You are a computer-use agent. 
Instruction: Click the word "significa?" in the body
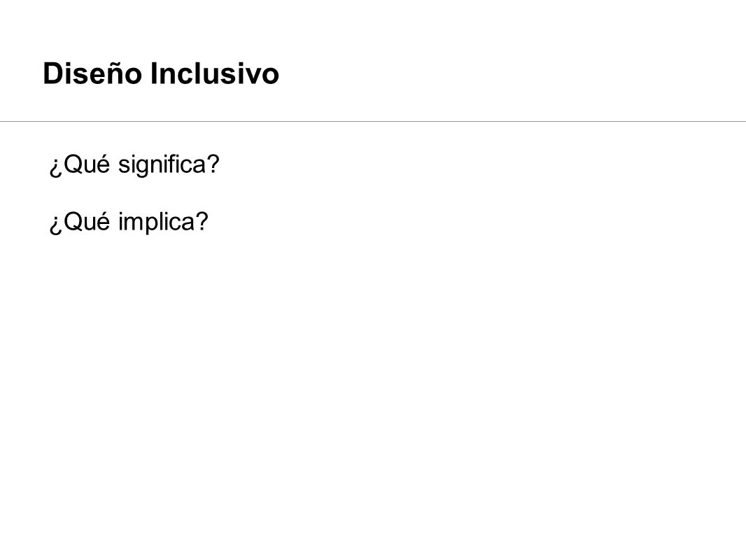click(169, 164)
